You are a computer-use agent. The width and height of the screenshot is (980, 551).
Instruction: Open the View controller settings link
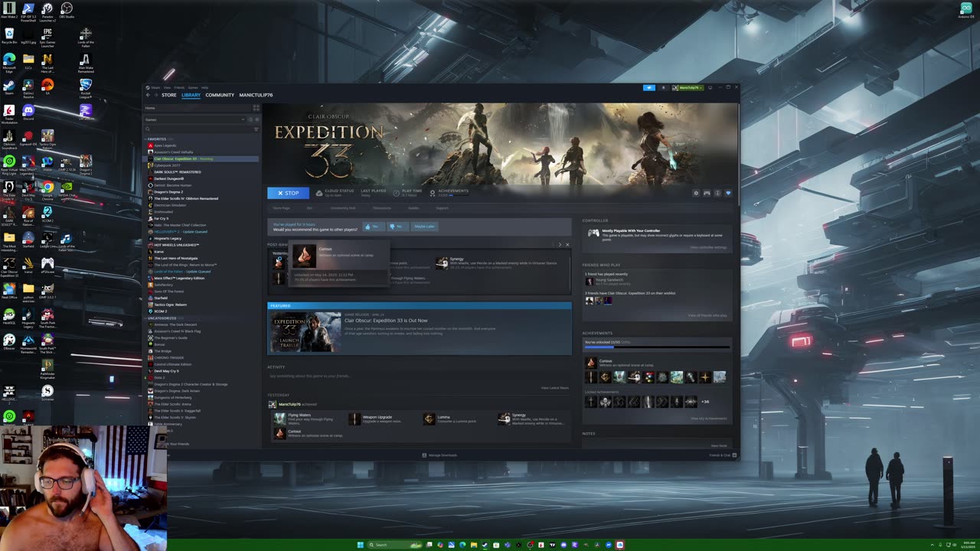click(708, 247)
